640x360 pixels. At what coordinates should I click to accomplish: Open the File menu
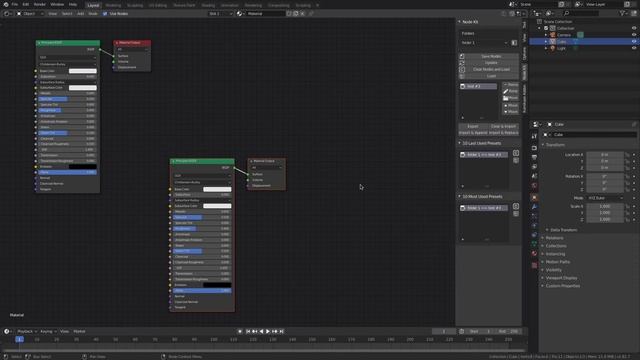coord(15,4)
